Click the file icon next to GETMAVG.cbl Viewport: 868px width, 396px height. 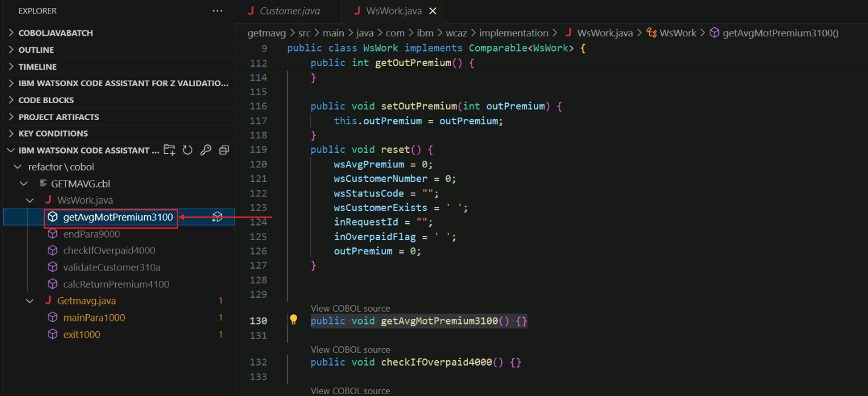point(42,183)
